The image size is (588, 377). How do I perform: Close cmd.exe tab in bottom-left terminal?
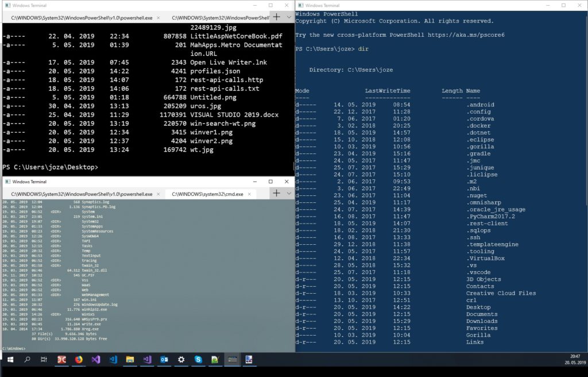249,194
